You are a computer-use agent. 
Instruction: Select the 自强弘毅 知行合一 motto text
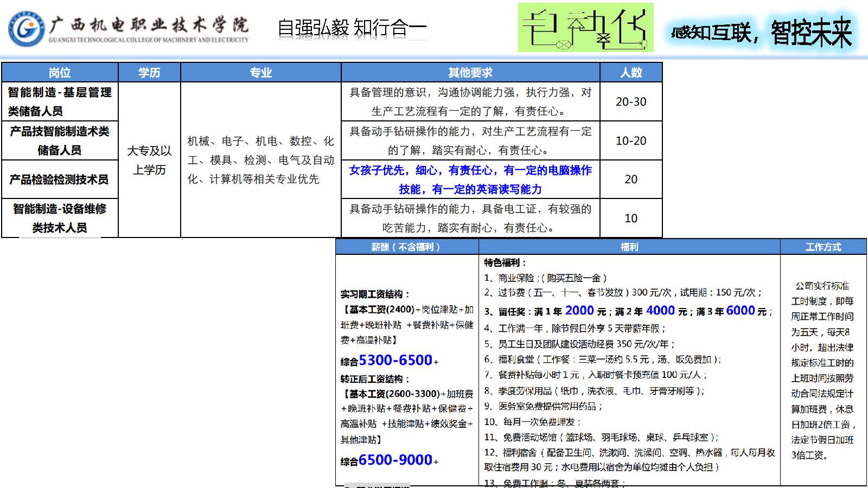click(352, 28)
